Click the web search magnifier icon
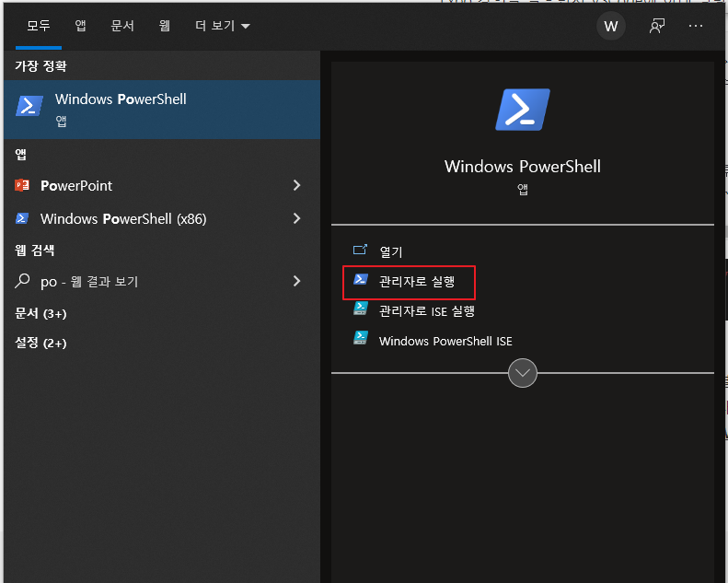This screenshot has height=583, width=728. 22,281
